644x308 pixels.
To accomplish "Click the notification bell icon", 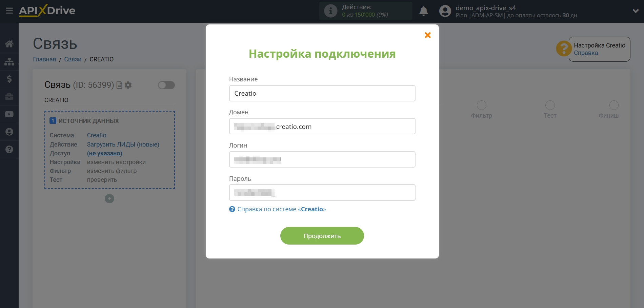I will (x=424, y=11).
